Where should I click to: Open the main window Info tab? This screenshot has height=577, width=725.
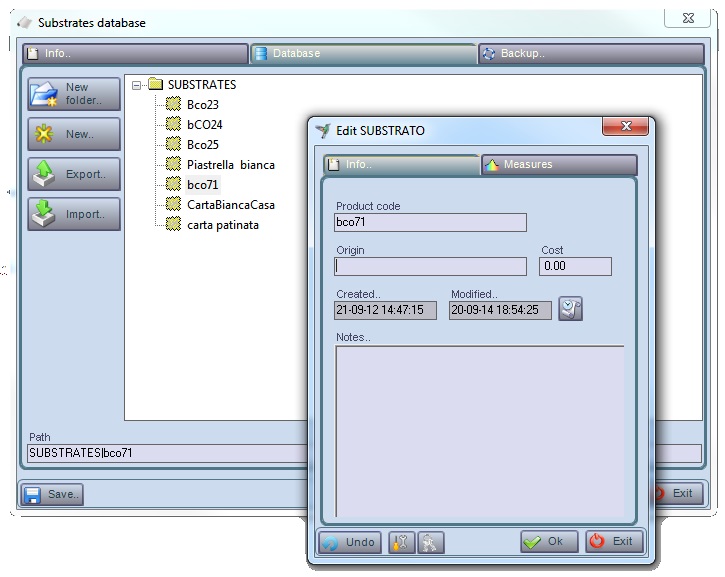pyautogui.click(x=134, y=54)
